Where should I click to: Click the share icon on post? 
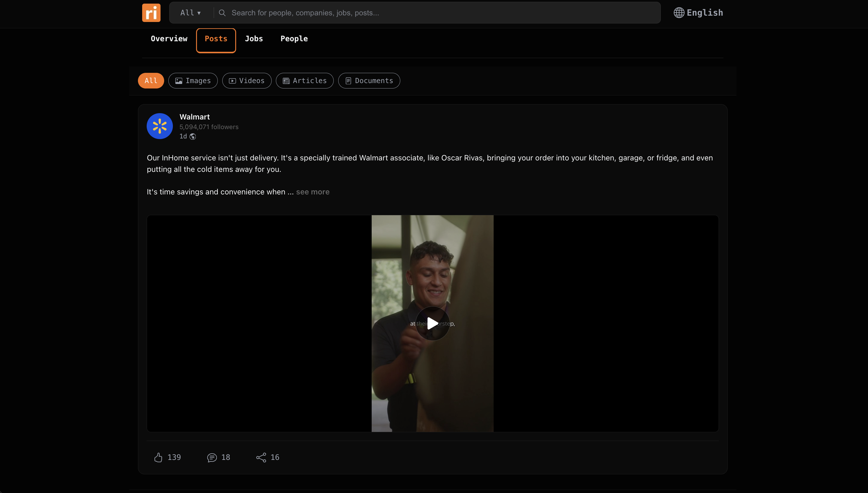coord(261,457)
